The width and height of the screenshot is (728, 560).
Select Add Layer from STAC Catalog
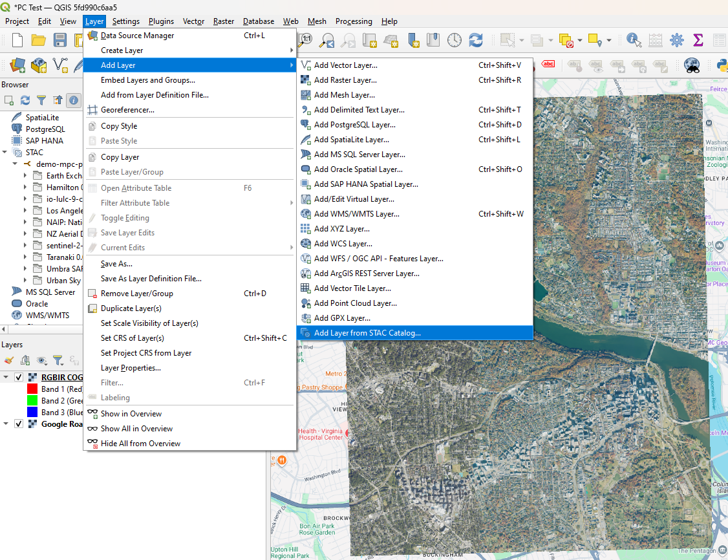367,333
